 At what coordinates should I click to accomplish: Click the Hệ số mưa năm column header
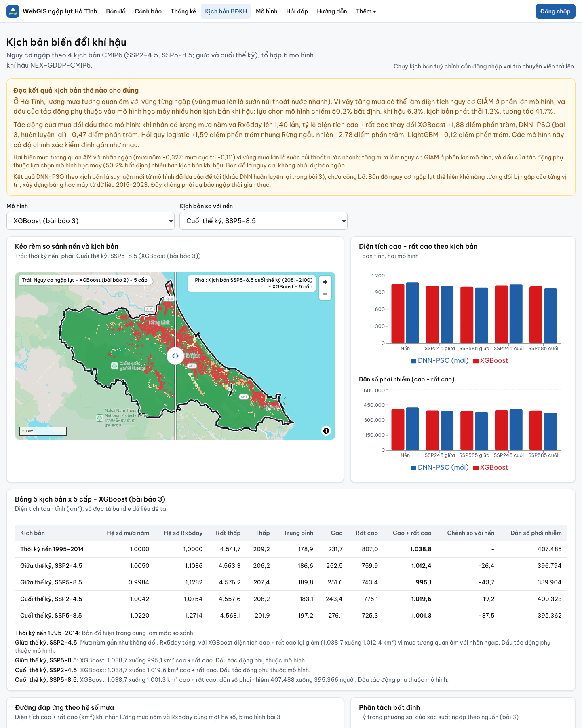pyautogui.click(x=128, y=533)
